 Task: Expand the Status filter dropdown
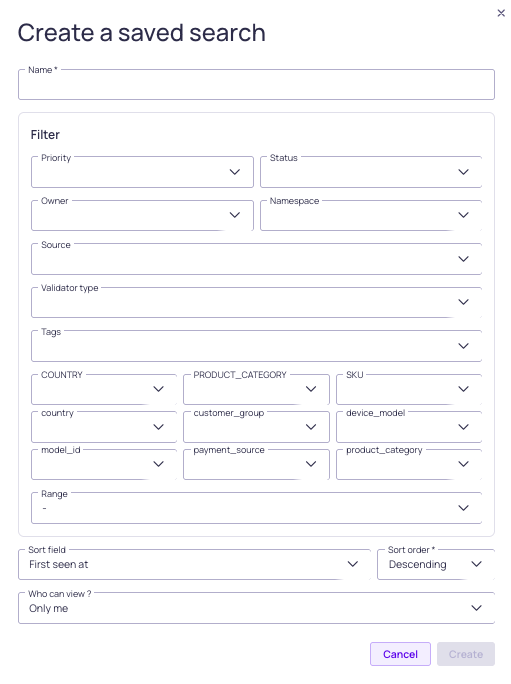point(371,172)
